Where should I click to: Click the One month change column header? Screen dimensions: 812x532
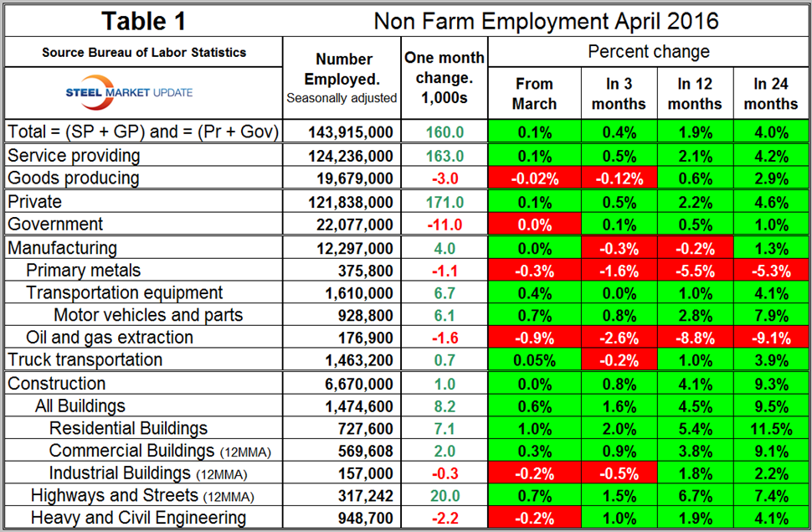[x=445, y=77]
